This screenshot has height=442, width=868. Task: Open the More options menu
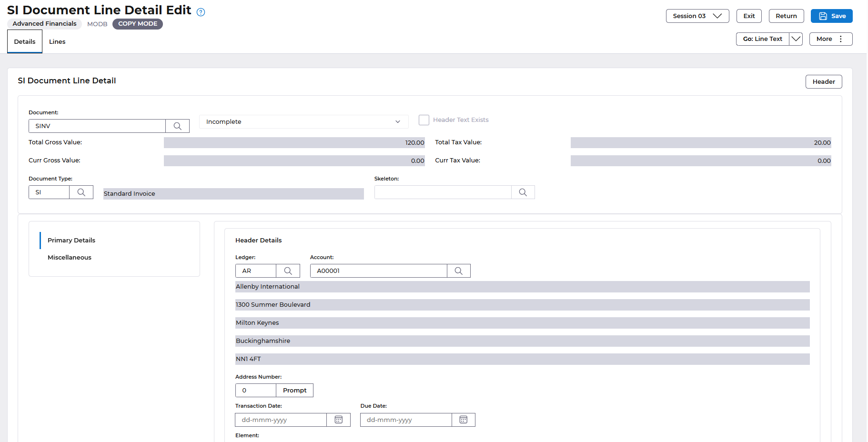[x=830, y=39]
